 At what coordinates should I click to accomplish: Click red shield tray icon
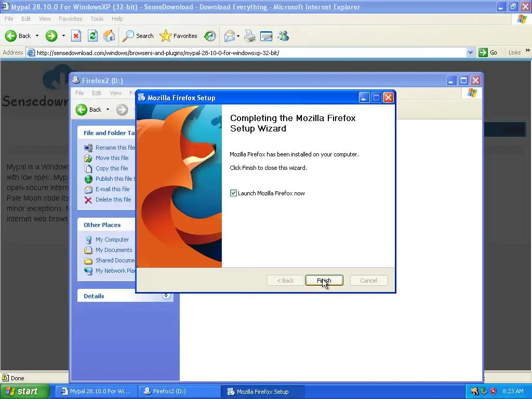click(494, 391)
